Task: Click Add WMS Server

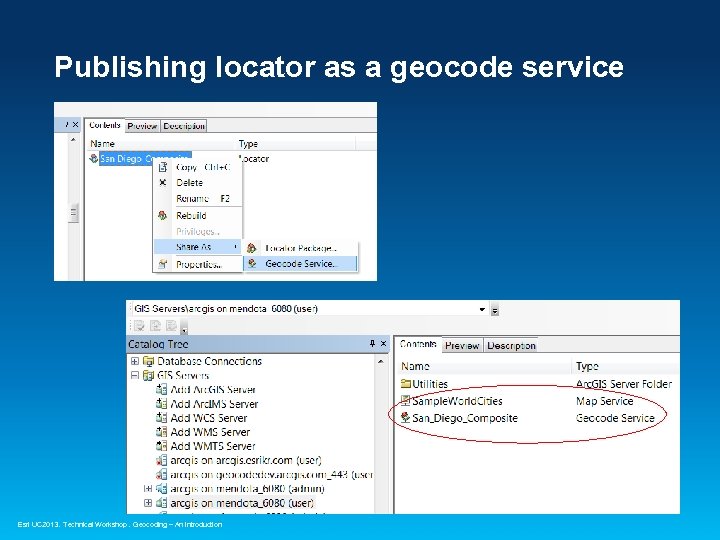Action: [210, 432]
